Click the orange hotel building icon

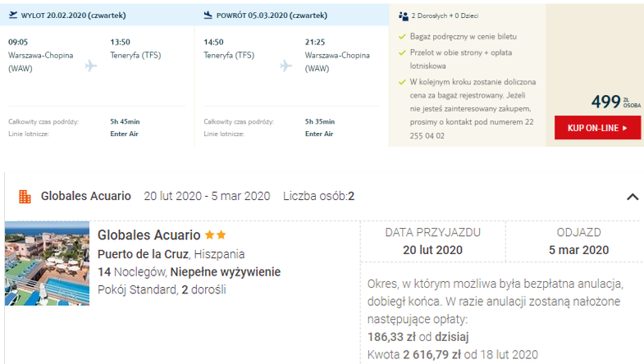25,197
